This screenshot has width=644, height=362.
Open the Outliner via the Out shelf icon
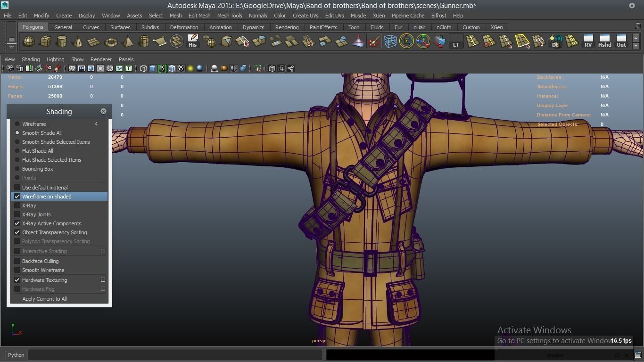(x=621, y=41)
